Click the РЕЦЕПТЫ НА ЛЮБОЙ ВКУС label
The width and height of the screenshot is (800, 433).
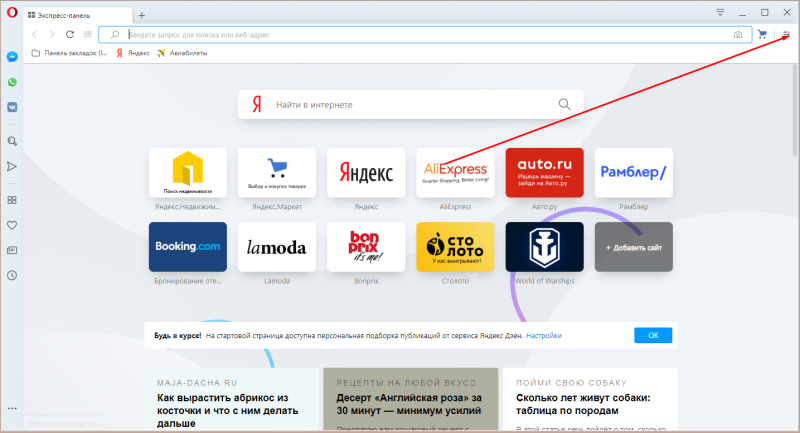click(x=406, y=383)
